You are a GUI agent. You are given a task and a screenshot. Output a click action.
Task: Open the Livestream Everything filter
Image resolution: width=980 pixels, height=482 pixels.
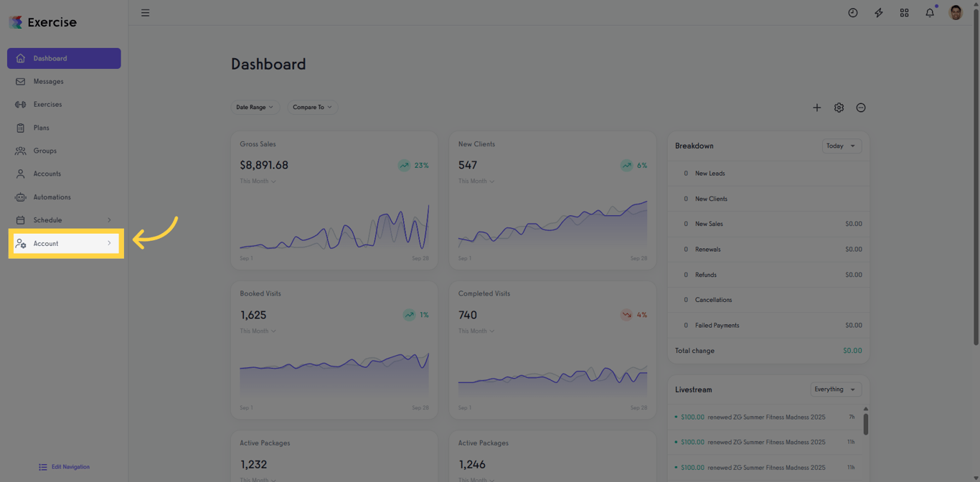click(x=835, y=389)
